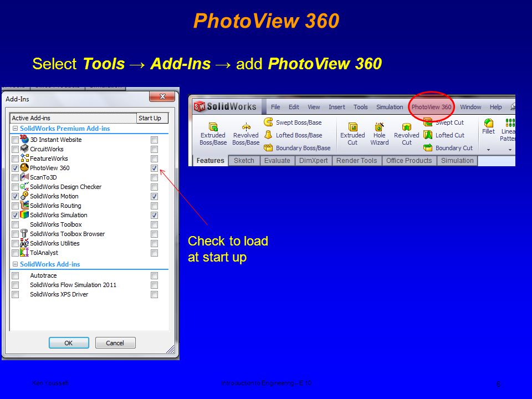Check the Autotrace add-in checkbox
Image resolution: width=532 pixels, height=399 pixels.
(x=16, y=275)
